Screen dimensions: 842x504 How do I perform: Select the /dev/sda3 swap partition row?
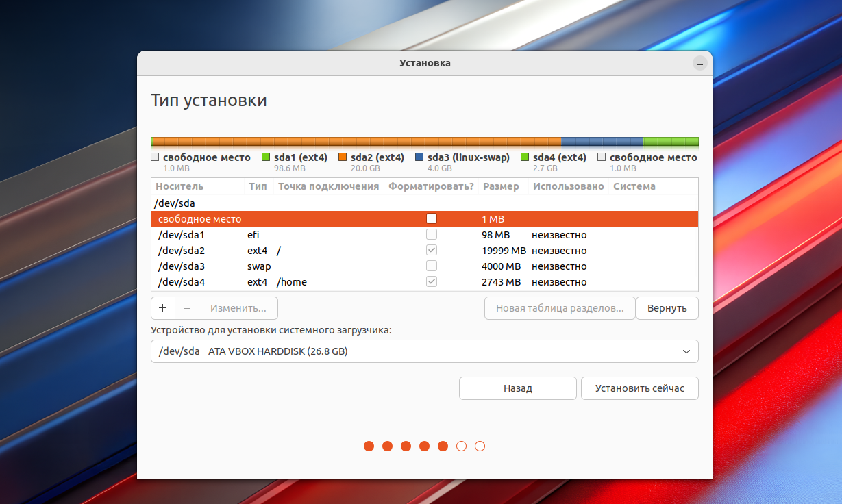point(343,266)
